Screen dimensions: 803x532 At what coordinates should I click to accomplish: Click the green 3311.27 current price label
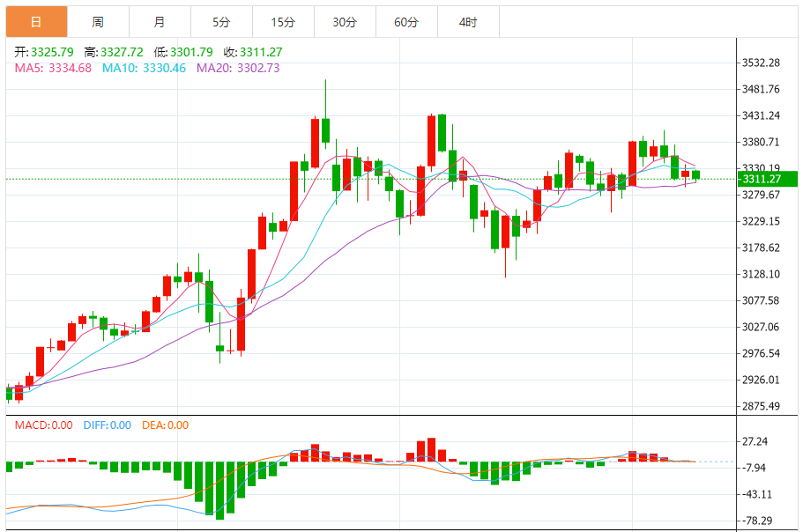pyautogui.click(x=767, y=179)
